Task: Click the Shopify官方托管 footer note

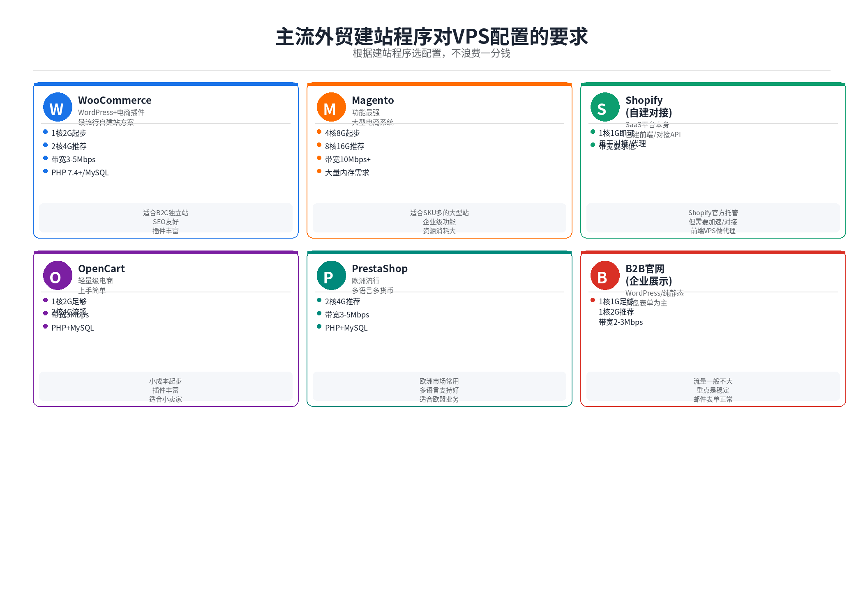Action: [x=713, y=213]
